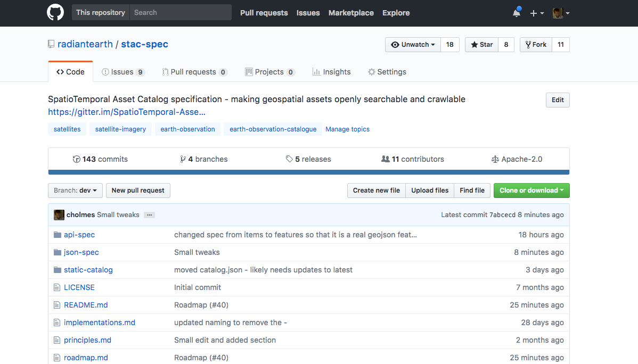This screenshot has width=638, height=364.
Task: Click the This repository search scope
Action: (101, 13)
